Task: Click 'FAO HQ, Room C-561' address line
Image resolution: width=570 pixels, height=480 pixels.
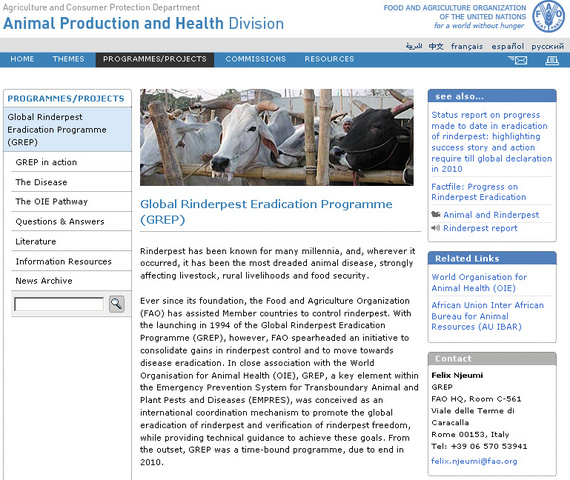Action: click(x=476, y=399)
